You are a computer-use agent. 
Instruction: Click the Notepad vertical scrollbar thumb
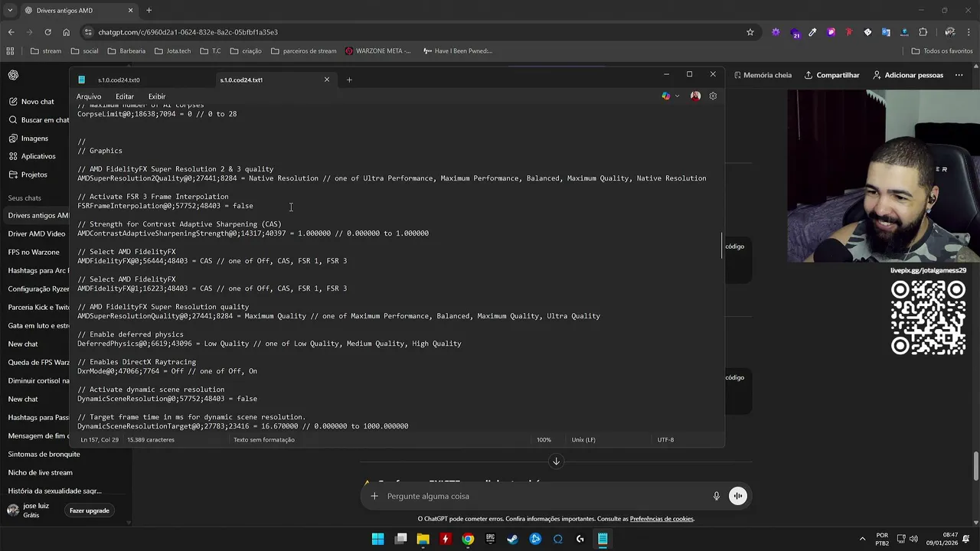[722, 246]
